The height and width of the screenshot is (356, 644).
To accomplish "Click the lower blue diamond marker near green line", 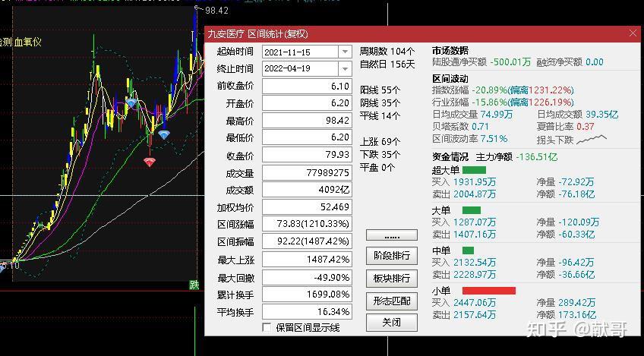I will click(x=164, y=134).
